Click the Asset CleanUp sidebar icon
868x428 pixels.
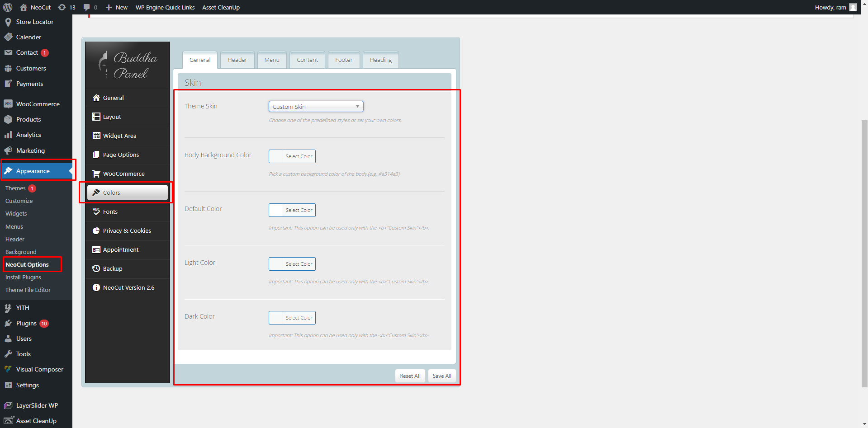[x=8, y=421]
